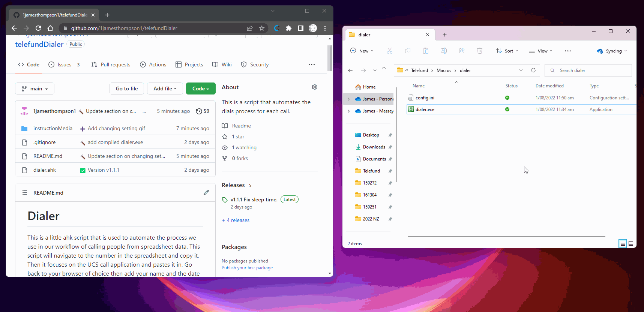Viewport: 644px width, 312px height.
Task: Reload the GitHub page
Action: tap(38, 28)
